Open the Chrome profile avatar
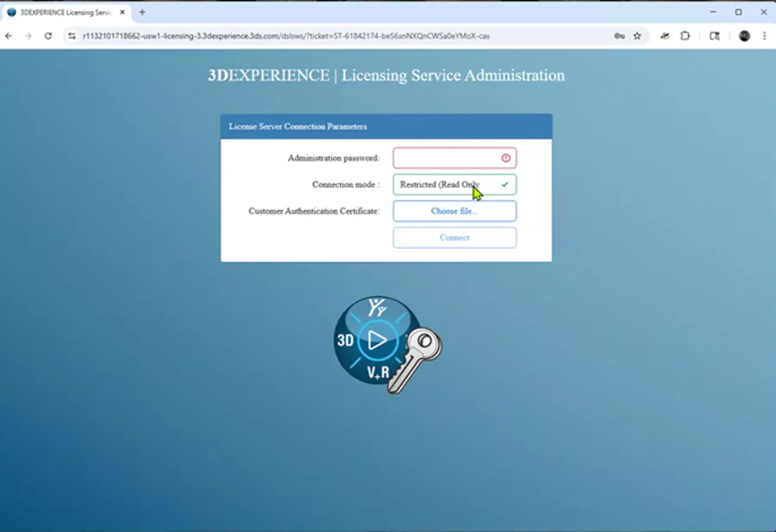Screen dimensions: 776x532 pyautogui.click(x=744, y=35)
